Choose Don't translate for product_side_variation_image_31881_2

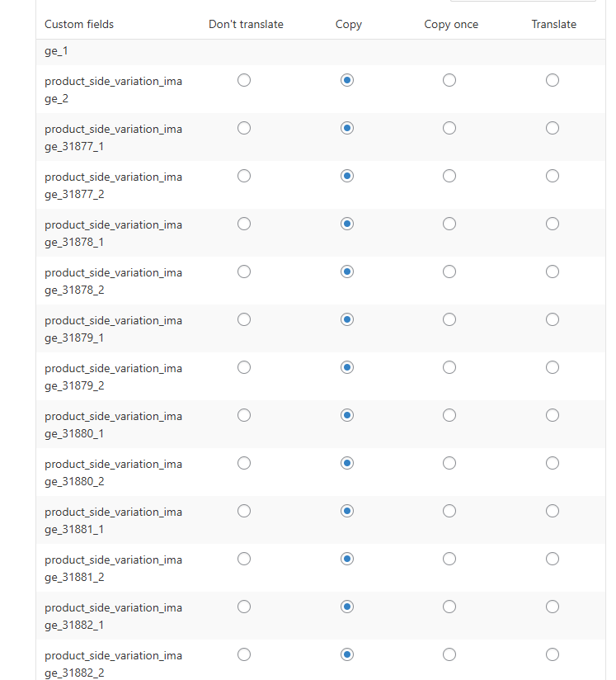tap(244, 559)
